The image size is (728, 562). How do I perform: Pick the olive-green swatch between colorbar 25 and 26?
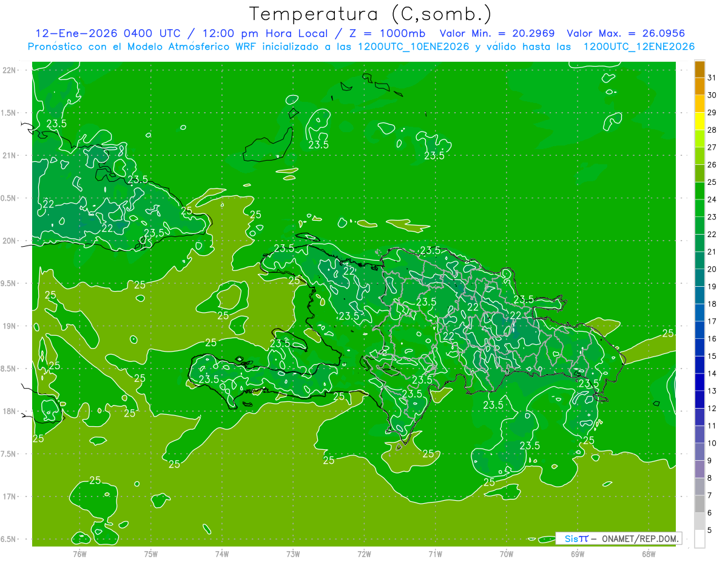[699, 173]
